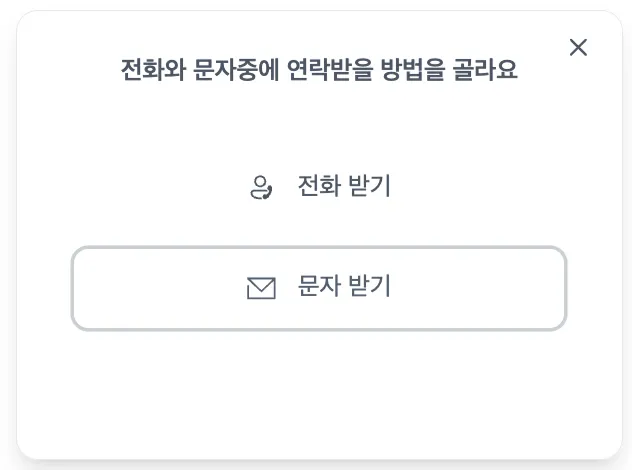This screenshot has height=470, width=632.
Task: Hit the X at the dialog's top corner
Action: [578, 47]
